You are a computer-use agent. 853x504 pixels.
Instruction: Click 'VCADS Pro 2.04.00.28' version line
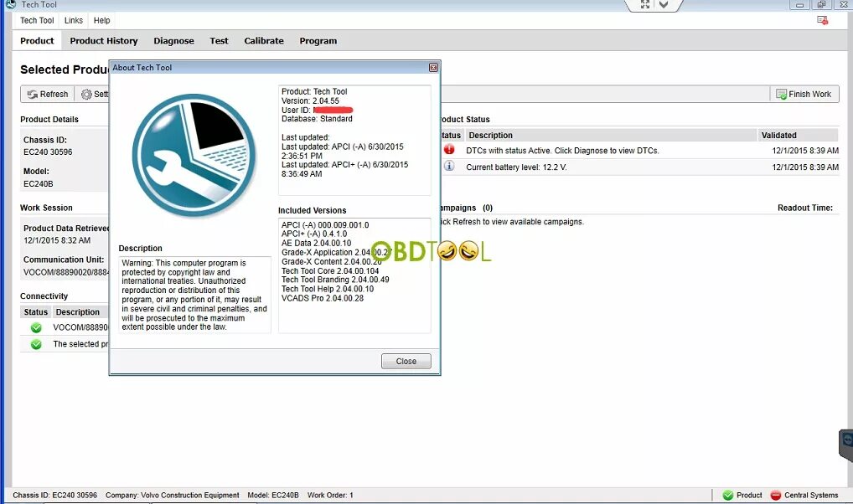(323, 299)
